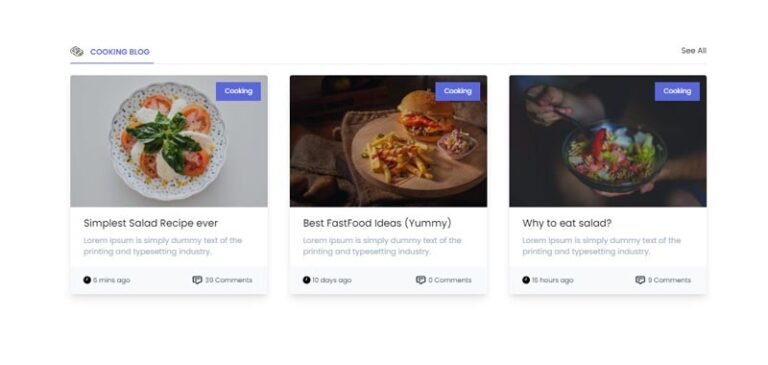Click the Cooking Blog section icon

coord(77,51)
